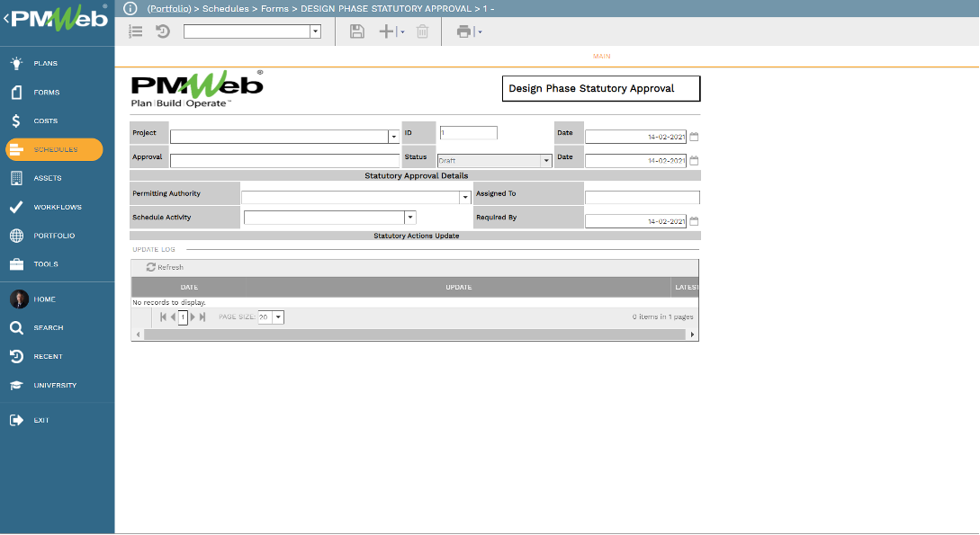Expand the toolbar combo box dropdown
Image resolution: width=980 pixels, height=535 pixels.
tap(316, 31)
